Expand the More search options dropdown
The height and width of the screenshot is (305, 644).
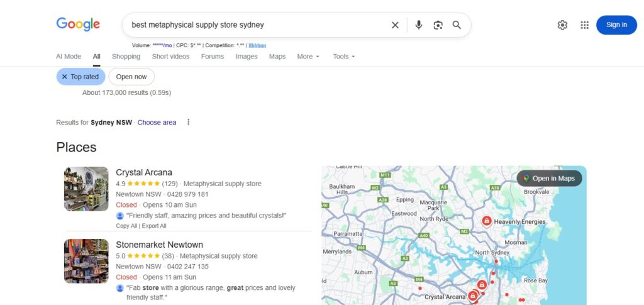coord(308,57)
